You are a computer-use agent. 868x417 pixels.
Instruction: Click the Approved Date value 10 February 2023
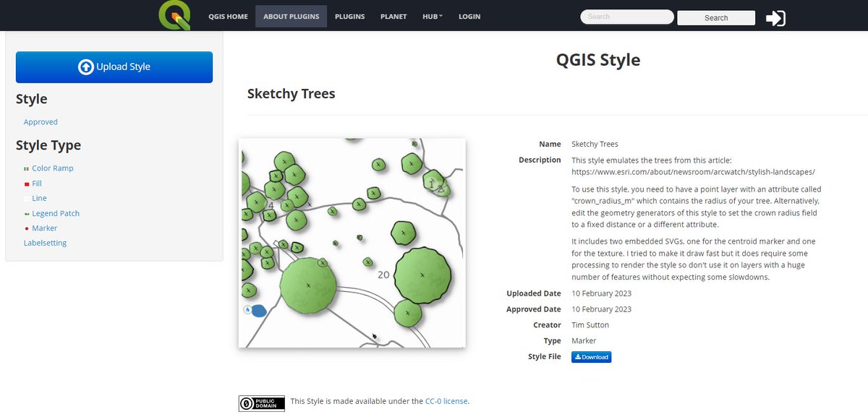pos(602,309)
